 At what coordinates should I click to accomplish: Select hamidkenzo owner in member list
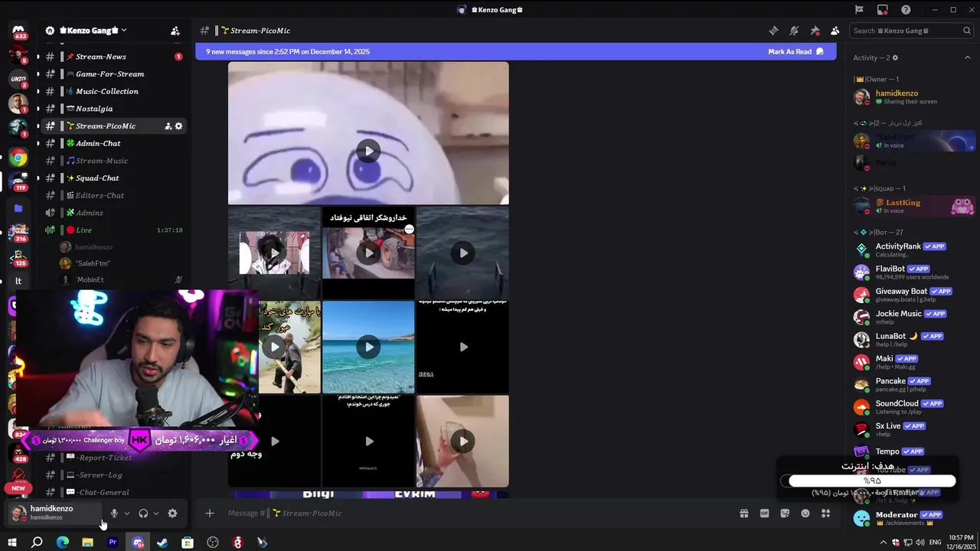click(913, 97)
